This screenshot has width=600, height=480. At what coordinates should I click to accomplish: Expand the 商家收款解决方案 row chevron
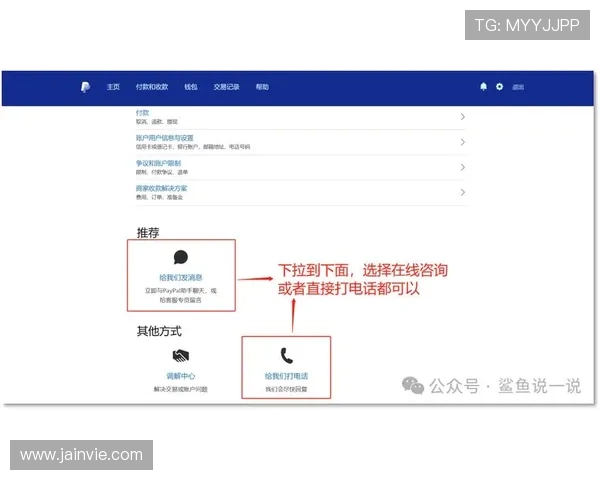tap(463, 192)
